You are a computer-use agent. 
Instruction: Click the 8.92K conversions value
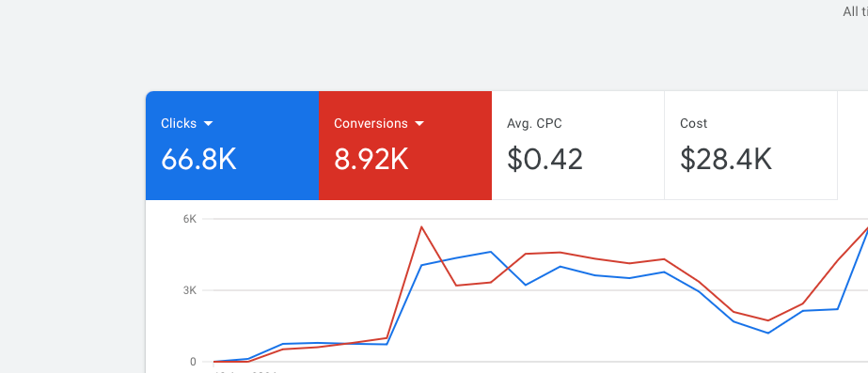[x=371, y=160]
